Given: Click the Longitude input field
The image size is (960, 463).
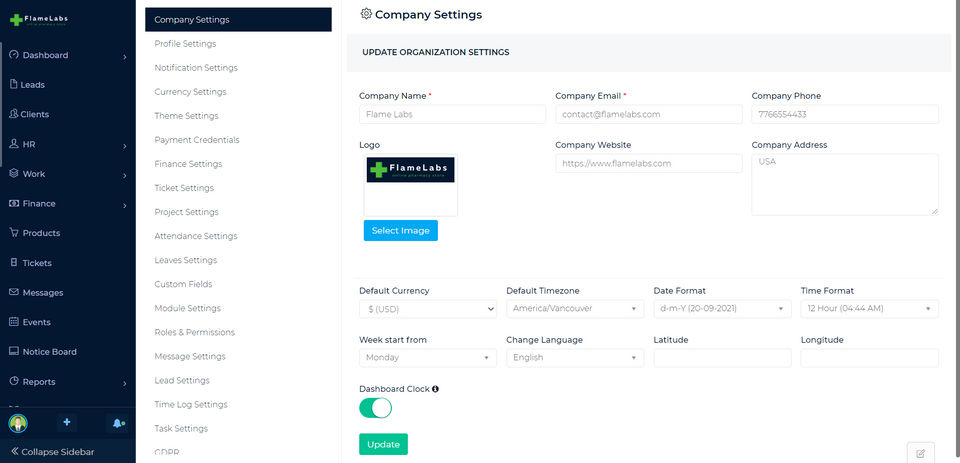Looking at the screenshot, I should [x=869, y=358].
